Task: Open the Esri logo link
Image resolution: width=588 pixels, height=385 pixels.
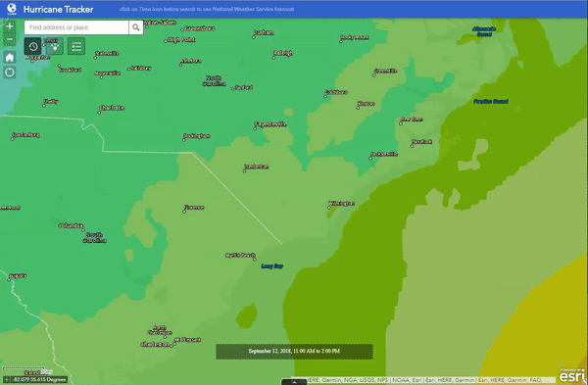Action: [x=571, y=374]
